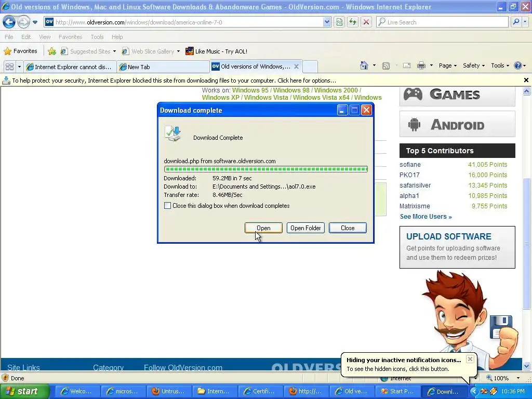Click the blue Help question icon
The height and width of the screenshot is (399, 532).
tap(518, 65)
